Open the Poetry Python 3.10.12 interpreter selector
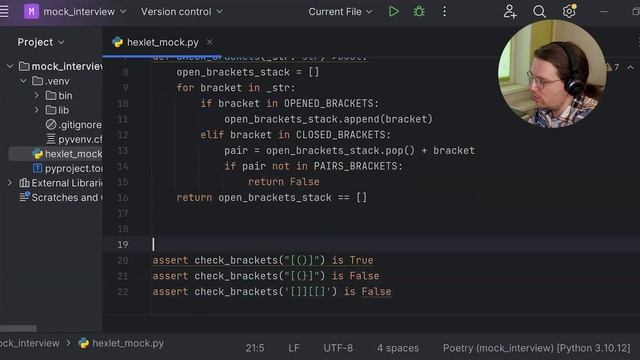Viewport: 640px width, 360px height. click(537, 348)
